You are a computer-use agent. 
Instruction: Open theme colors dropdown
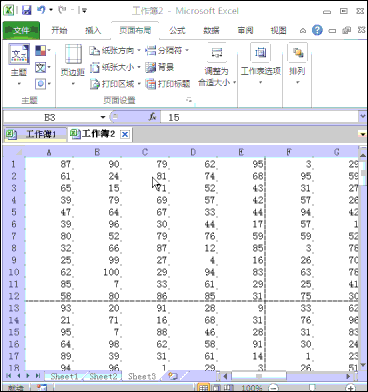tap(43, 51)
